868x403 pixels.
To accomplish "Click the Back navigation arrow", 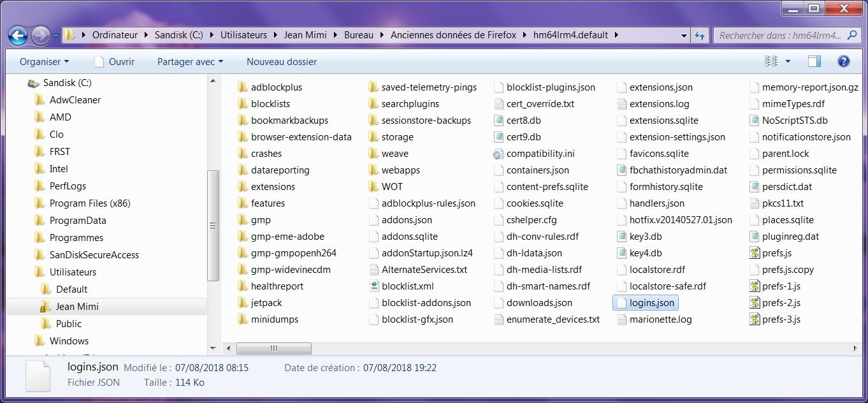I will click(x=18, y=35).
